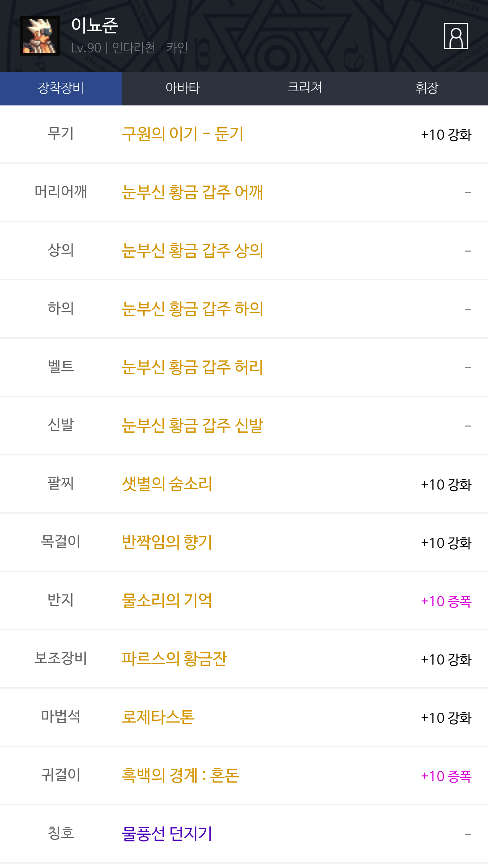This screenshot has width=488, height=868.
Task: Select belt item 눈부신 황금 갑주 허리
Action: 192,367
